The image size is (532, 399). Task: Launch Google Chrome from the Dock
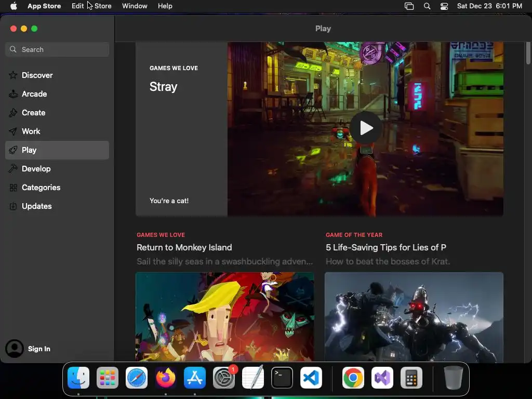click(x=353, y=378)
